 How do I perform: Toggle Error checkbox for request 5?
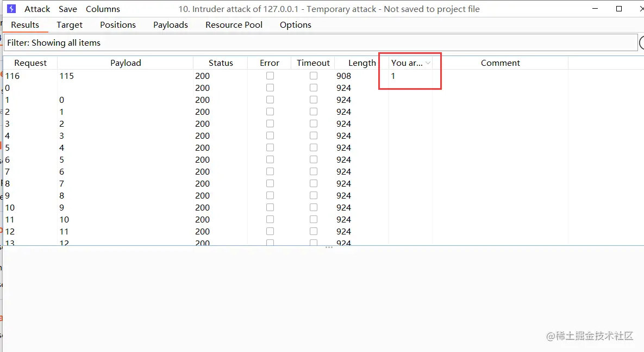[x=270, y=147]
